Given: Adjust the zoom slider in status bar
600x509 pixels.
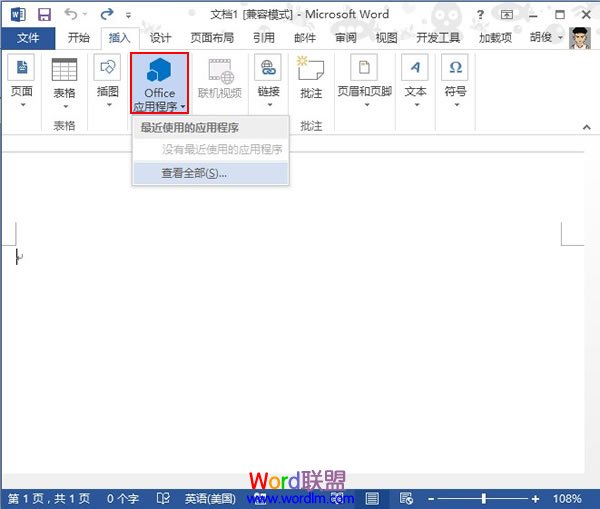Looking at the screenshot, I should [483, 498].
